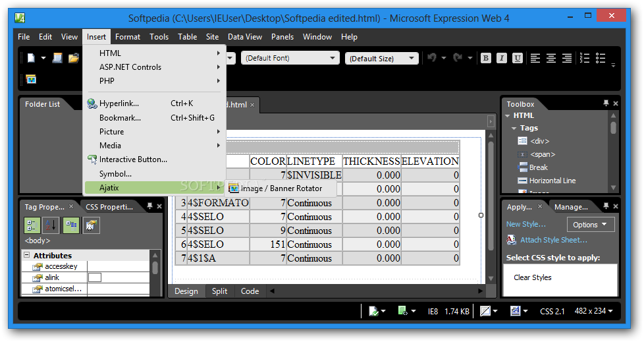Click the Attach Style Sheet icon
The image size is (644, 342).
click(512, 240)
